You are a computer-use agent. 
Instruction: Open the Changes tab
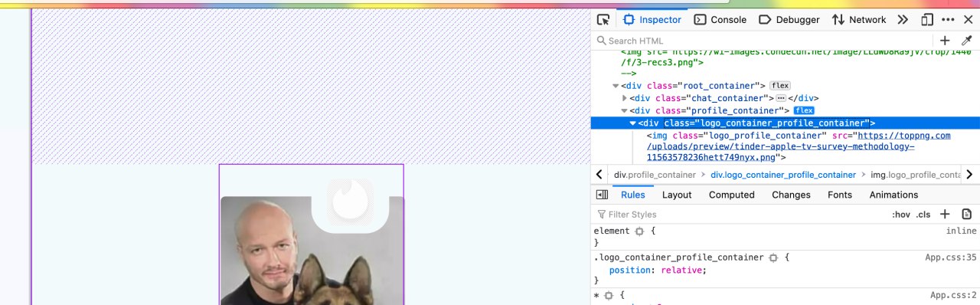(x=791, y=195)
